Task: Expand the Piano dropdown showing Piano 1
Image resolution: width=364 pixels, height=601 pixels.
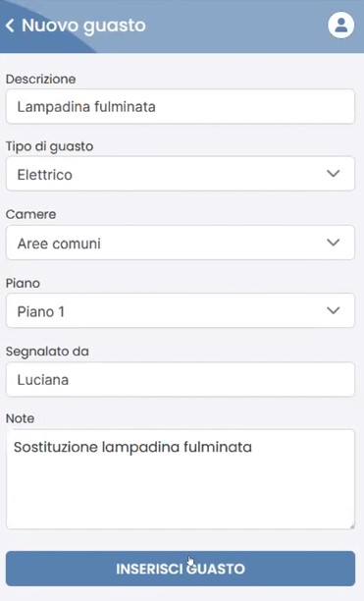Action: 181,310
